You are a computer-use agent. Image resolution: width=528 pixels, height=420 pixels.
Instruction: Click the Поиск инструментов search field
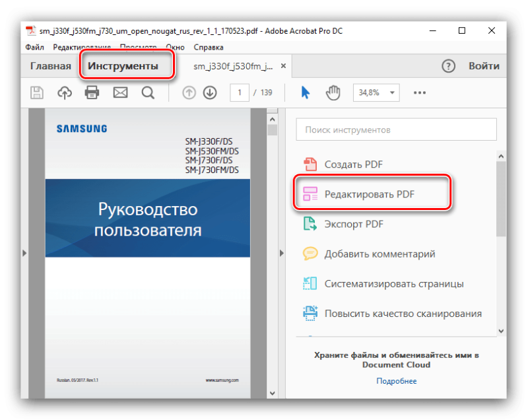(x=397, y=129)
